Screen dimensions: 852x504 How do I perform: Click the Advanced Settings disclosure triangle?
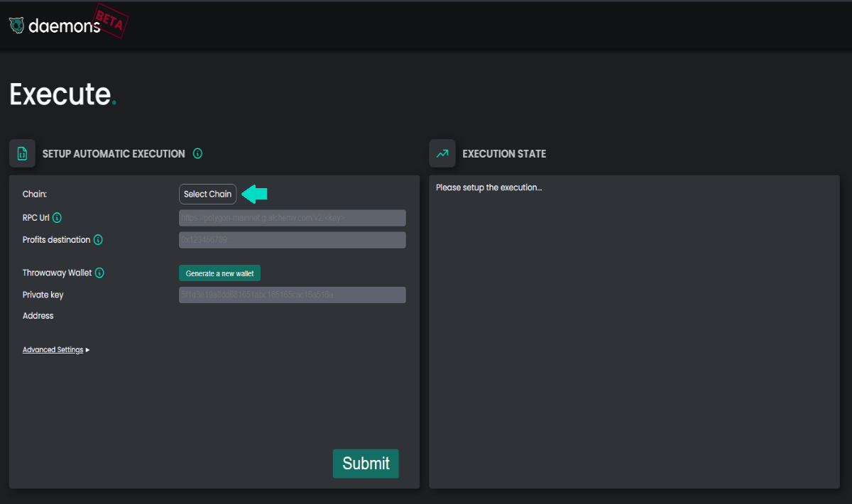coord(87,350)
